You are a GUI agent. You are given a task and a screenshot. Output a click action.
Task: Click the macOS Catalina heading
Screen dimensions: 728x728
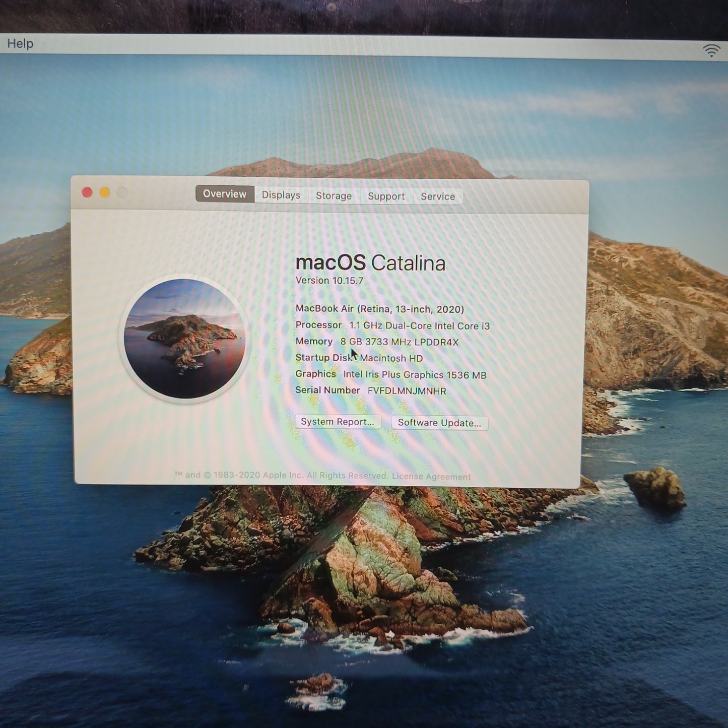pyautogui.click(x=370, y=262)
